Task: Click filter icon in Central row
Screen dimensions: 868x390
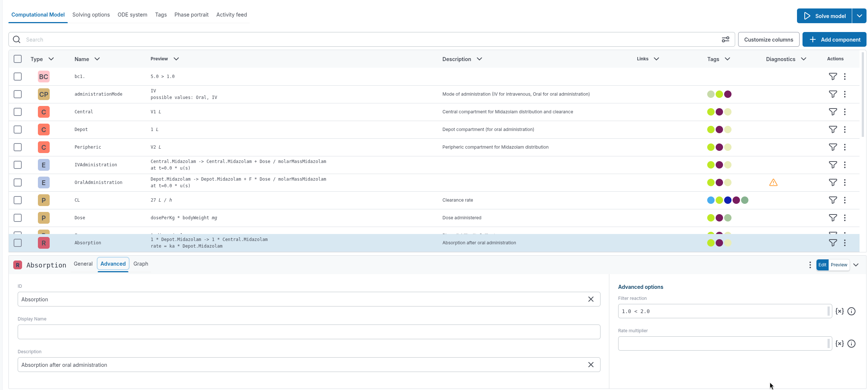Action: (x=833, y=112)
